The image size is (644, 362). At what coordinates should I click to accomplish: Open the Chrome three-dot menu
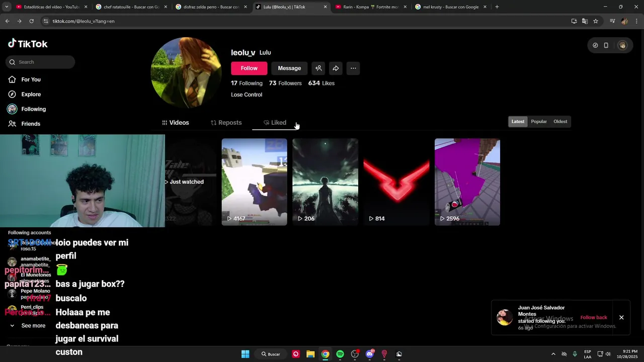pyautogui.click(x=636, y=21)
